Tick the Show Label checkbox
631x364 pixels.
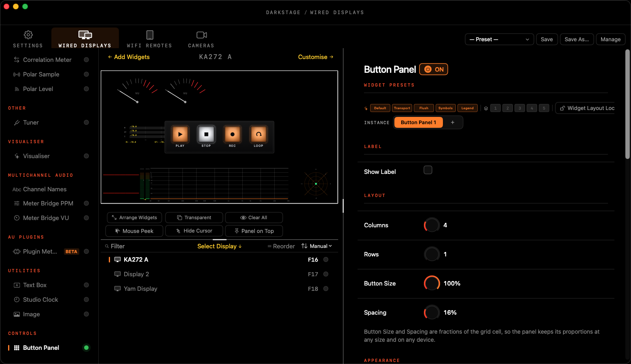[x=428, y=170]
